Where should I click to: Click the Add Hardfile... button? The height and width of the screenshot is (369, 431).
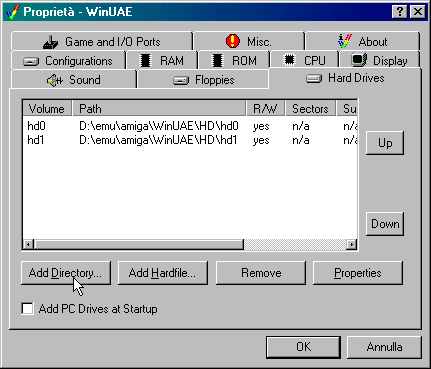coord(163,273)
